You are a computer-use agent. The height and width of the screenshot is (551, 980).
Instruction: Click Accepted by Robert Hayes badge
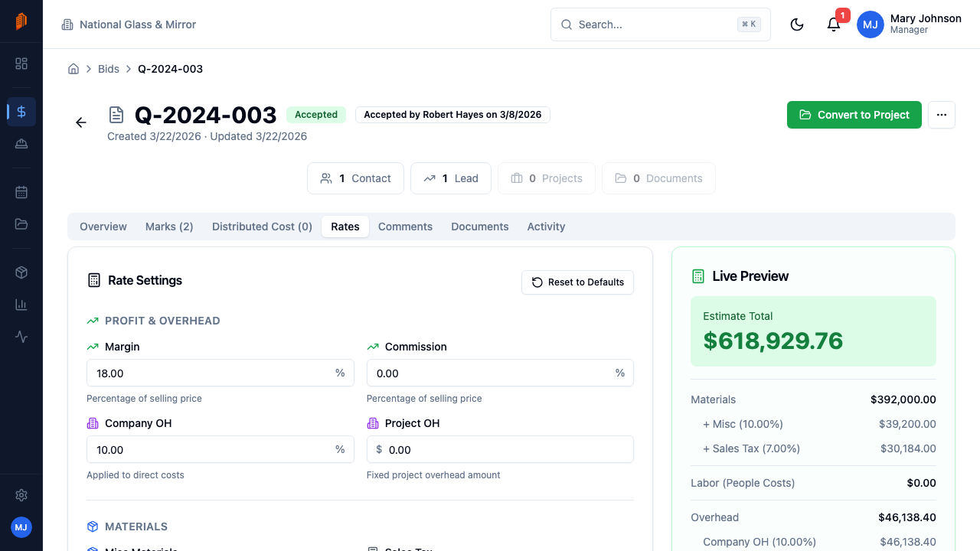pyautogui.click(x=452, y=115)
